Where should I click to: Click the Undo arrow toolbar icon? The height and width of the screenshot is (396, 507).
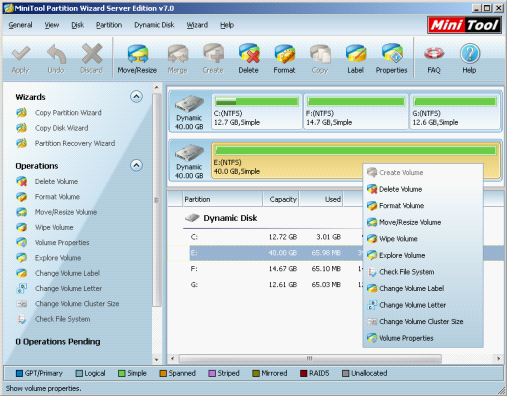56,54
